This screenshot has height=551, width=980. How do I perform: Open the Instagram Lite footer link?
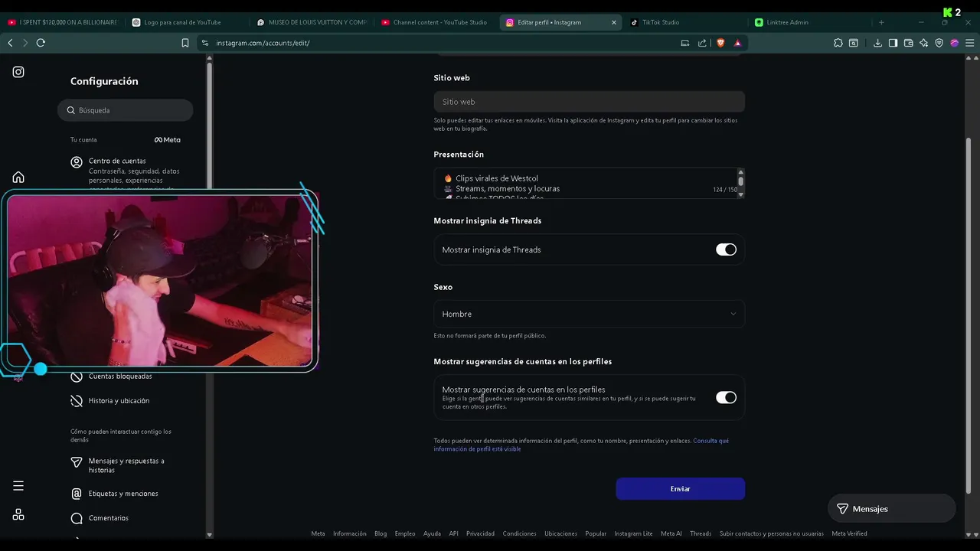tap(633, 533)
